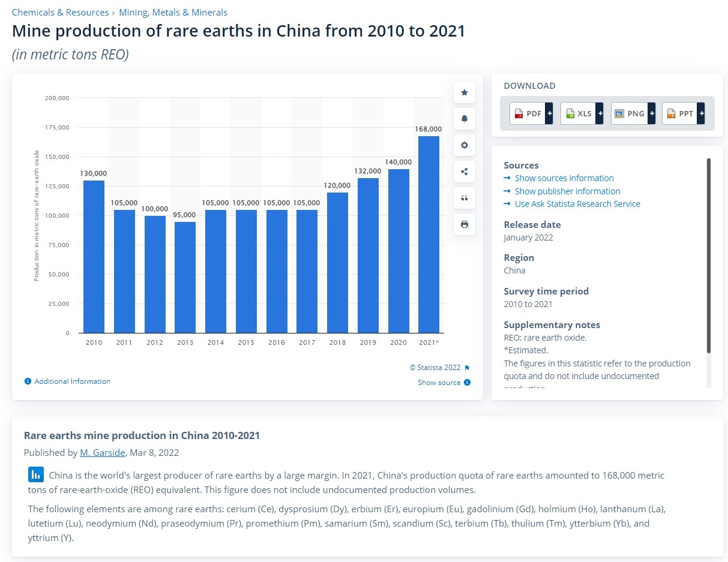This screenshot has width=728, height=562.
Task: Click Additional Information link
Action: tap(73, 381)
